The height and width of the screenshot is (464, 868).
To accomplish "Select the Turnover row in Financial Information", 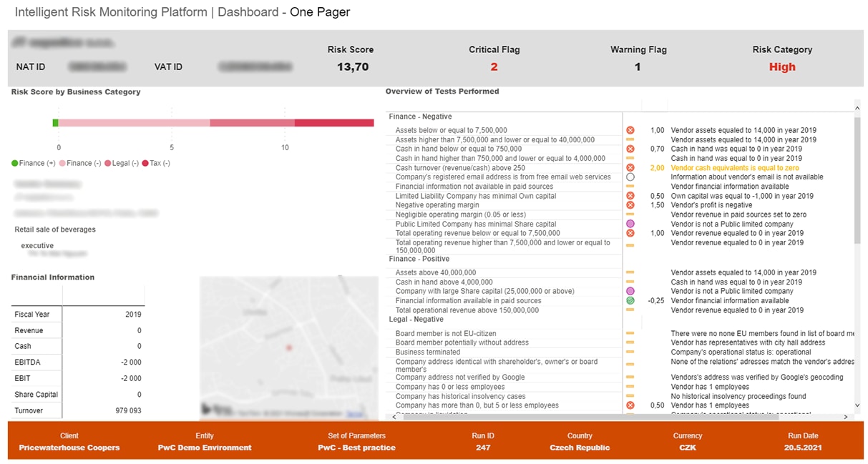I will pyautogui.click(x=77, y=410).
